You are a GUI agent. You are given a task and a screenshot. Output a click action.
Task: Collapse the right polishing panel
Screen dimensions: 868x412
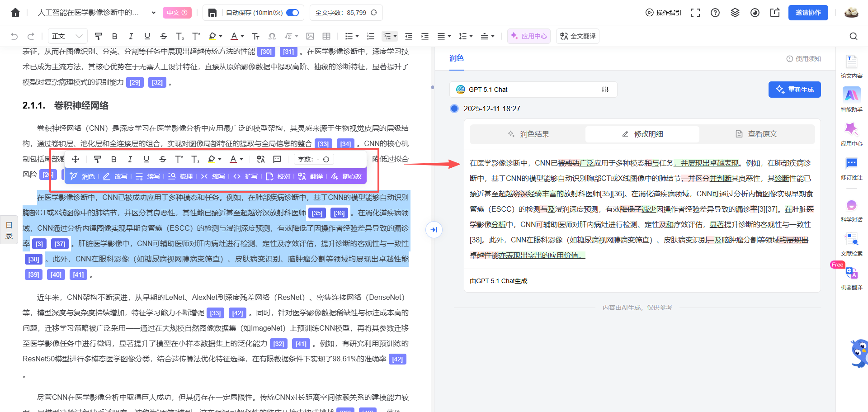coord(434,230)
